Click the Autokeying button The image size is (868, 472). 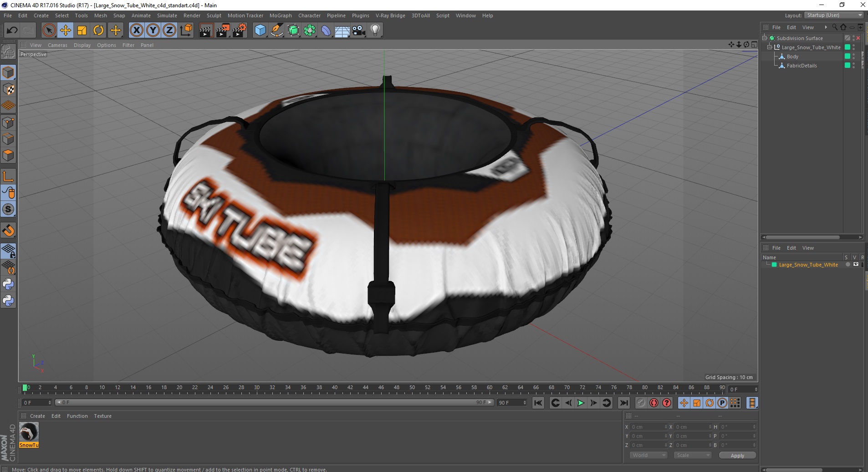click(654, 403)
